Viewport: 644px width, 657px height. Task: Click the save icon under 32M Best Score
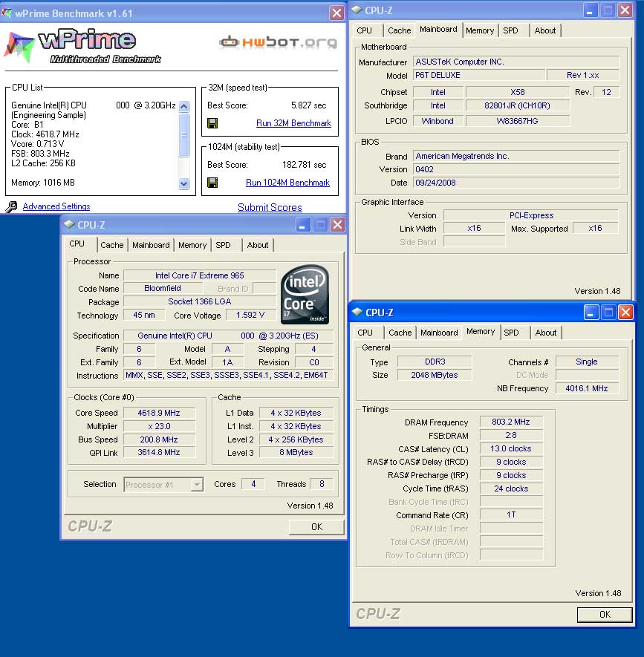pyautogui.click(x=212, y=123)
